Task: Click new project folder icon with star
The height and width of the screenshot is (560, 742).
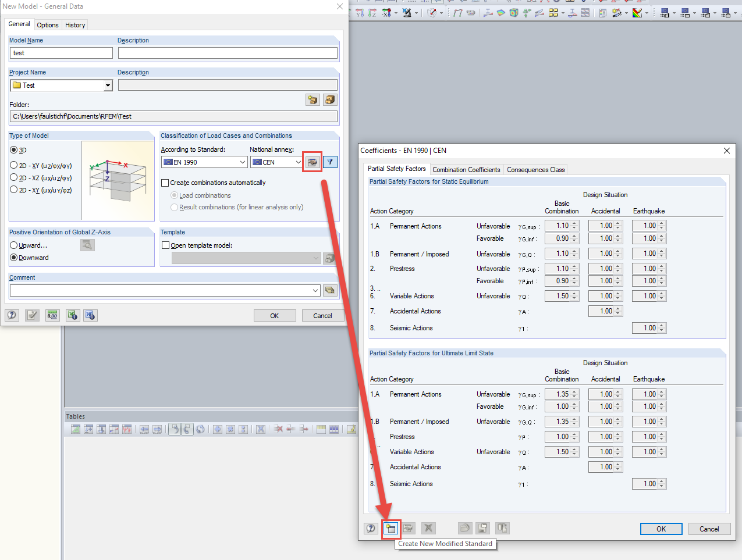Action: click(313, 100)
